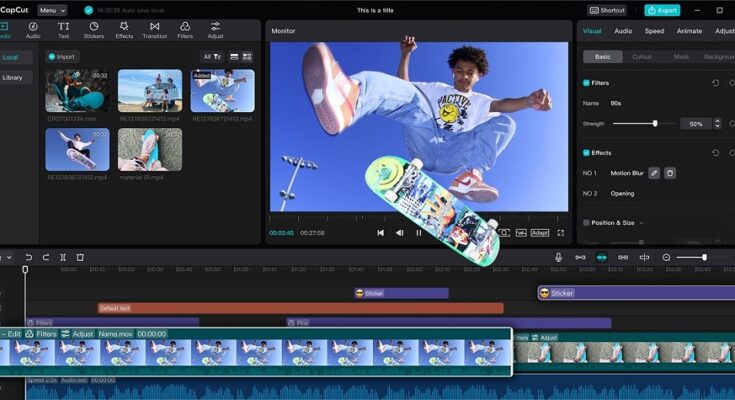Start voice recording with microphone icon
This screenshot has width=735, height=400.
(x=558, y=257)
